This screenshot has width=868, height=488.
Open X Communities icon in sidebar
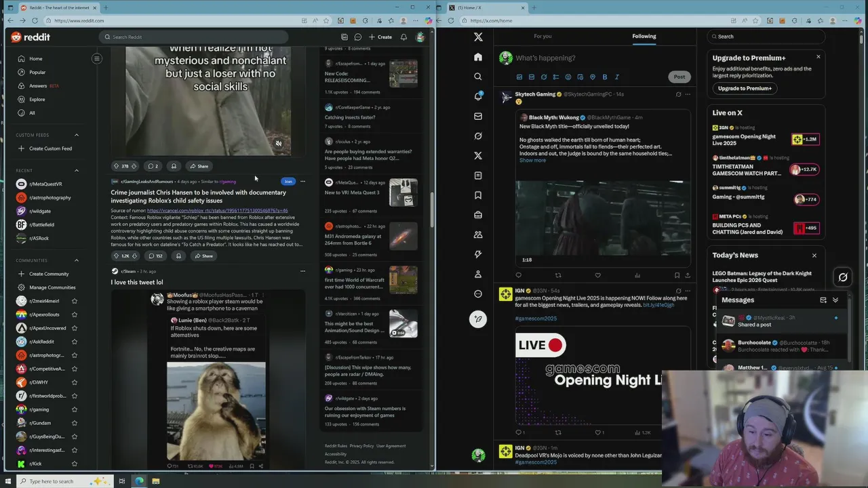[x=478, y=235]
